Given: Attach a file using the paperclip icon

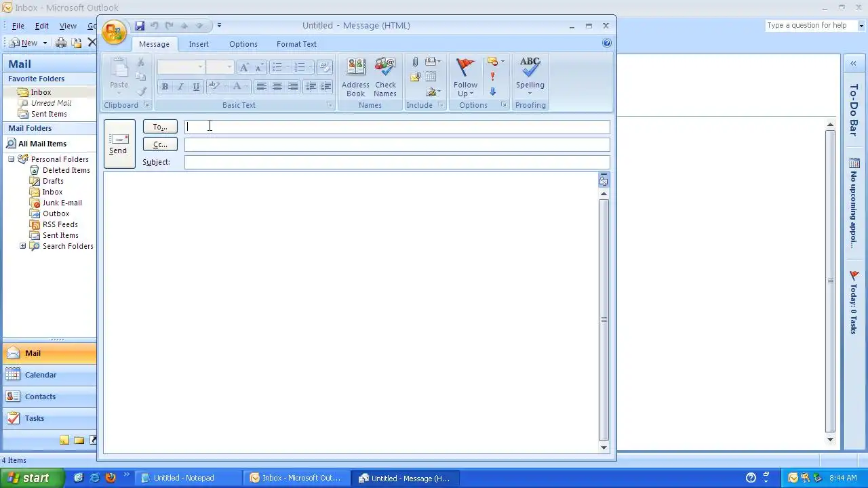Looking at the screenshot, I should coord(415,62).
